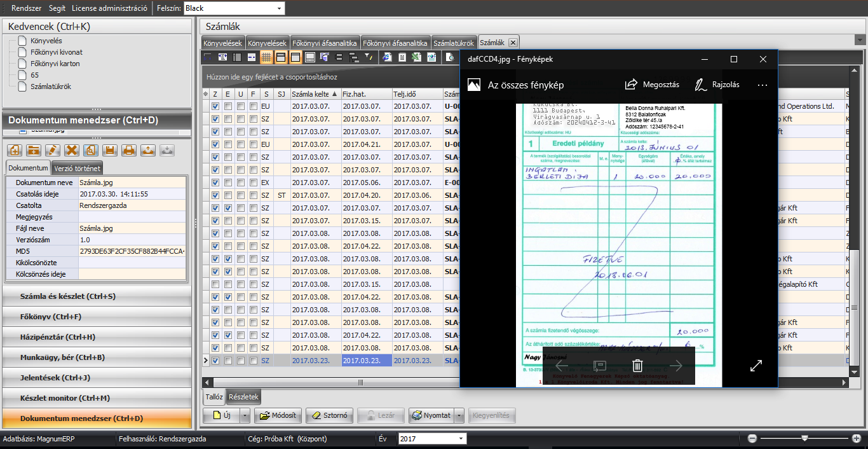This screenshot has height=449, width=868.
Task: Click the trash icon in photo viewer
Action: (637, 366)
